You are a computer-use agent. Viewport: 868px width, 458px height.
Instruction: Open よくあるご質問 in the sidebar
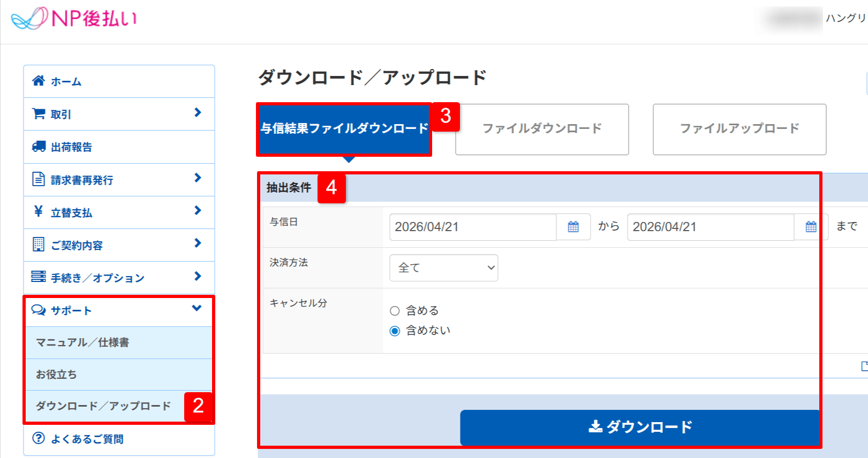[119, 439]
